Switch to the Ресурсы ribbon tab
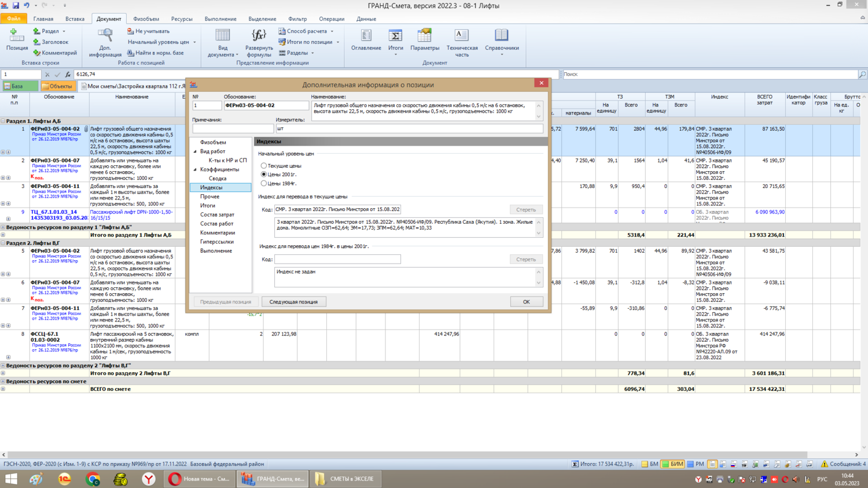The image size is (868, 488). pyautogui.click(x=181, y=19)
